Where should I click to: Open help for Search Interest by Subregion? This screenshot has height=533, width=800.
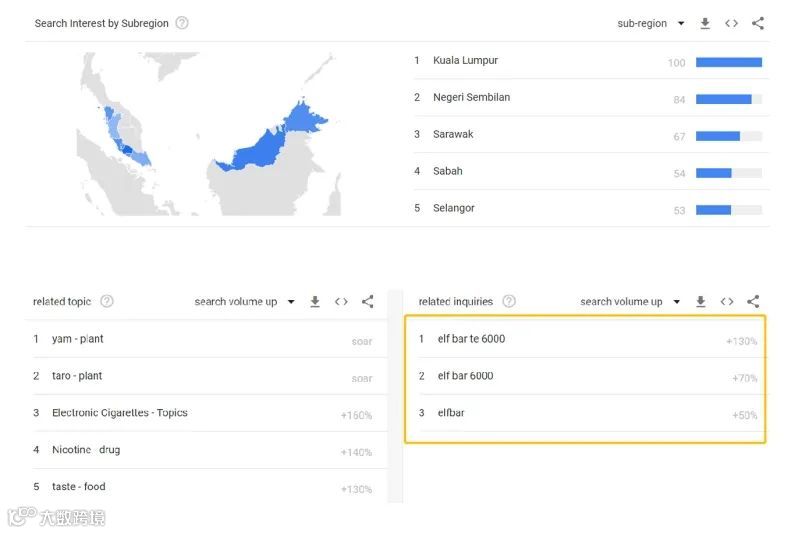click(182, 23)
